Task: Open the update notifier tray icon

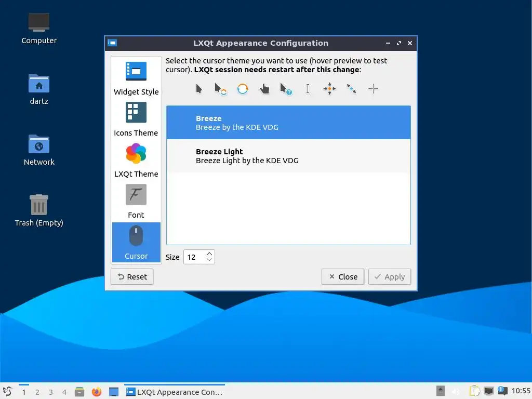Action: pyautogui.click(x=502, y=391)
